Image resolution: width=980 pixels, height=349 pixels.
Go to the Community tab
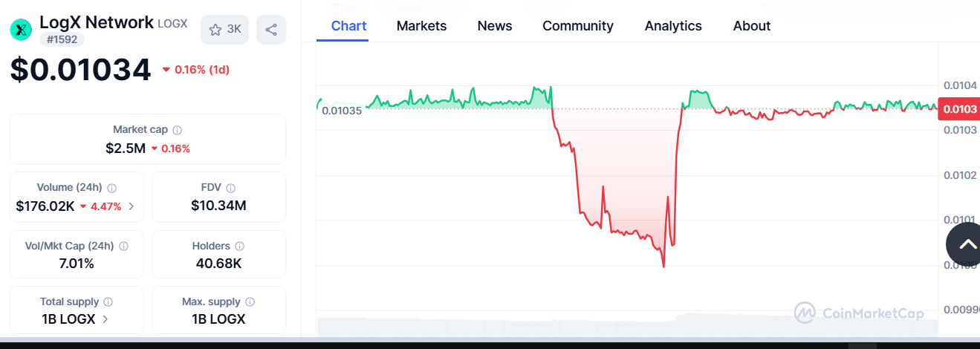578,26
